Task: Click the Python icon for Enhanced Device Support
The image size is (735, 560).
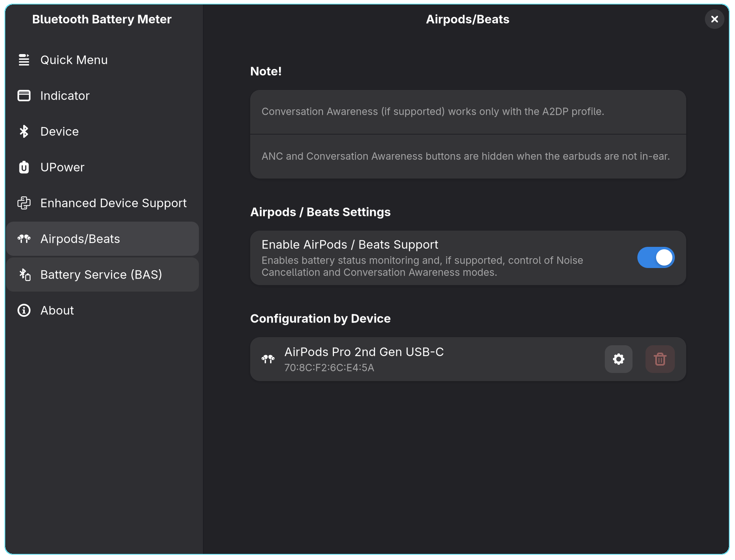Action: 24,203
